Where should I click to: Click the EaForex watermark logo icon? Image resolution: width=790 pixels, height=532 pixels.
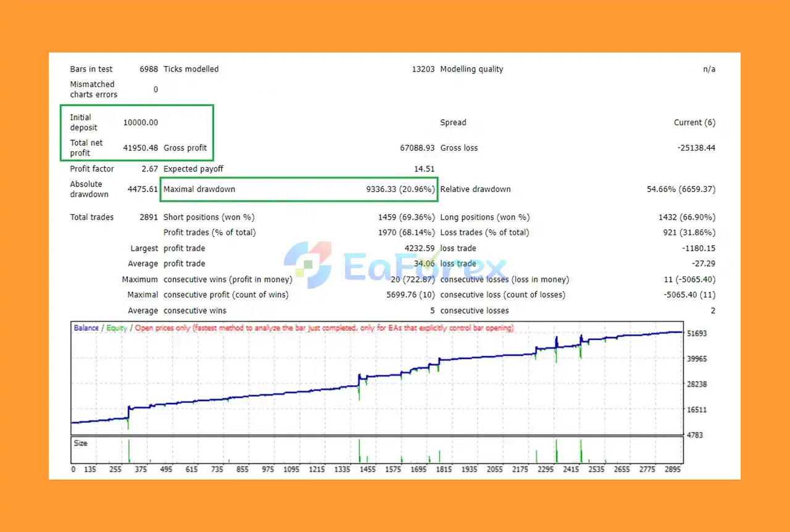(x=307, y=265)
